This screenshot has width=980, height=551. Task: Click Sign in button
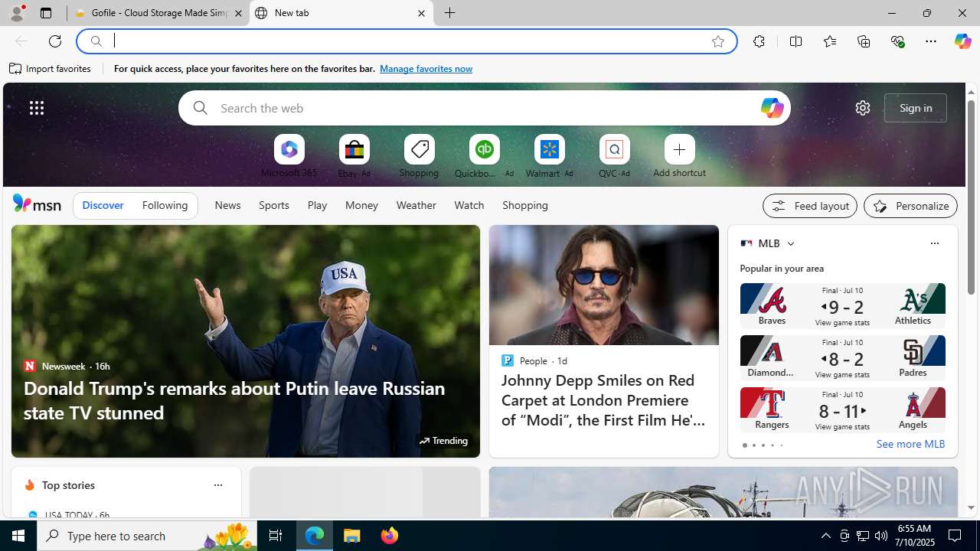(x=916, y=108)
